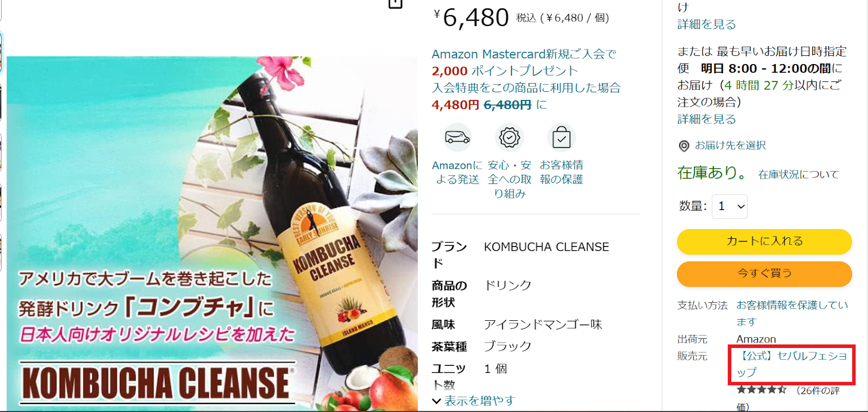Image resolution: width=868 pixels, height=412 pixels.
Task: Expand details with 表示を増やす link
Action: coord(479,401)
